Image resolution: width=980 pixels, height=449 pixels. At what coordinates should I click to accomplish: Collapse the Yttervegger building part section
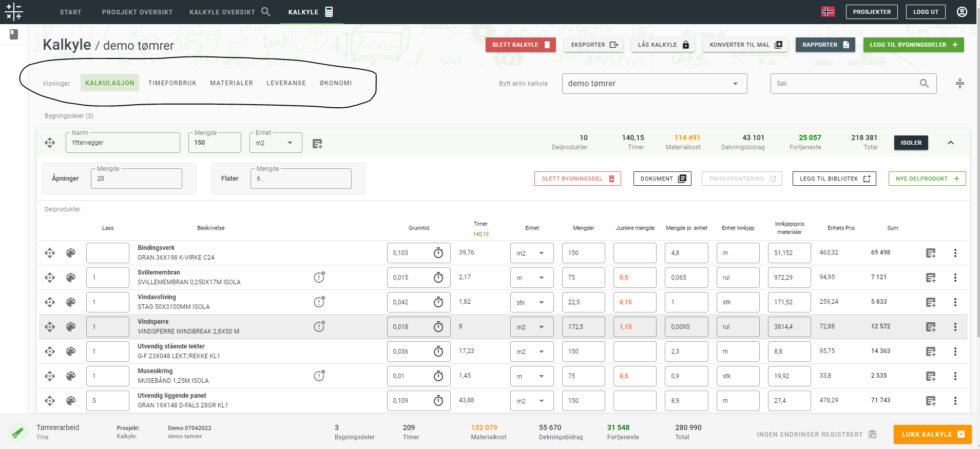point(950,143)
